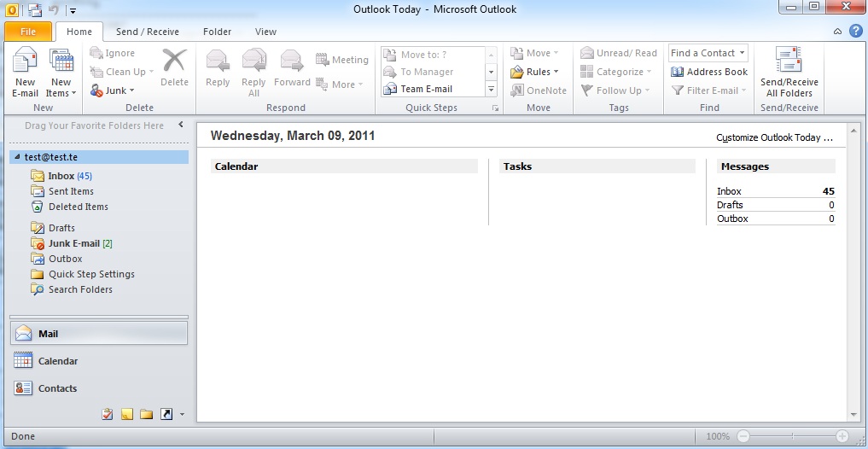Customize the Quick Access Toolbar dropdown
Image resolution: width=868 pixels, height=449 pixels.
click(x=73, y=10)
